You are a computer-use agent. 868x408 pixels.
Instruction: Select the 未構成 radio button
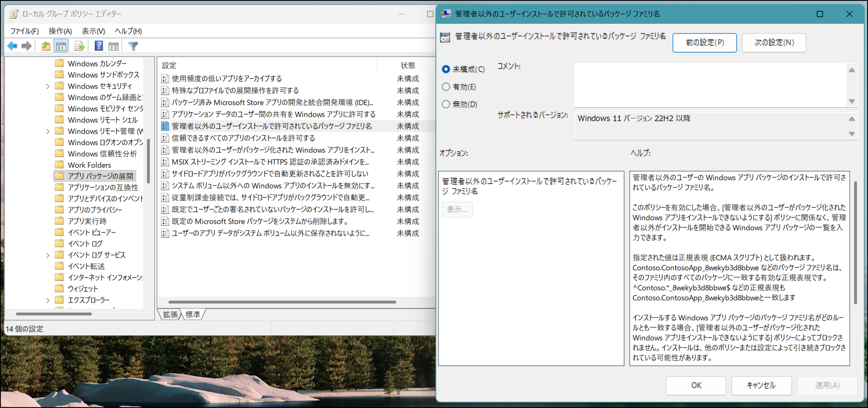pos(446,69)
